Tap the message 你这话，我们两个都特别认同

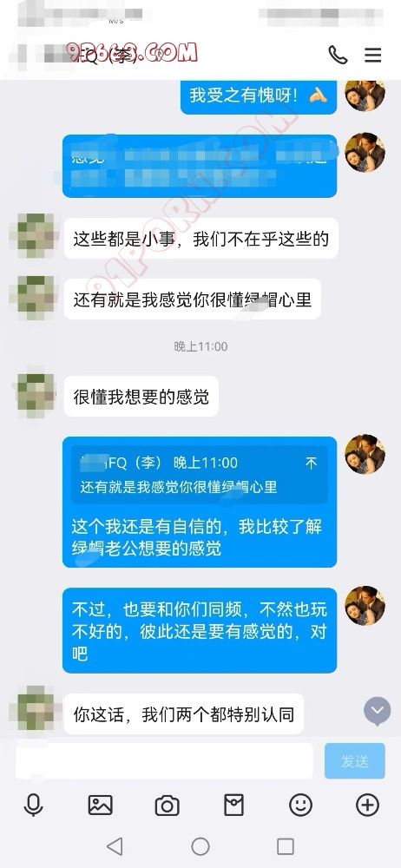[x=184, y=714]
